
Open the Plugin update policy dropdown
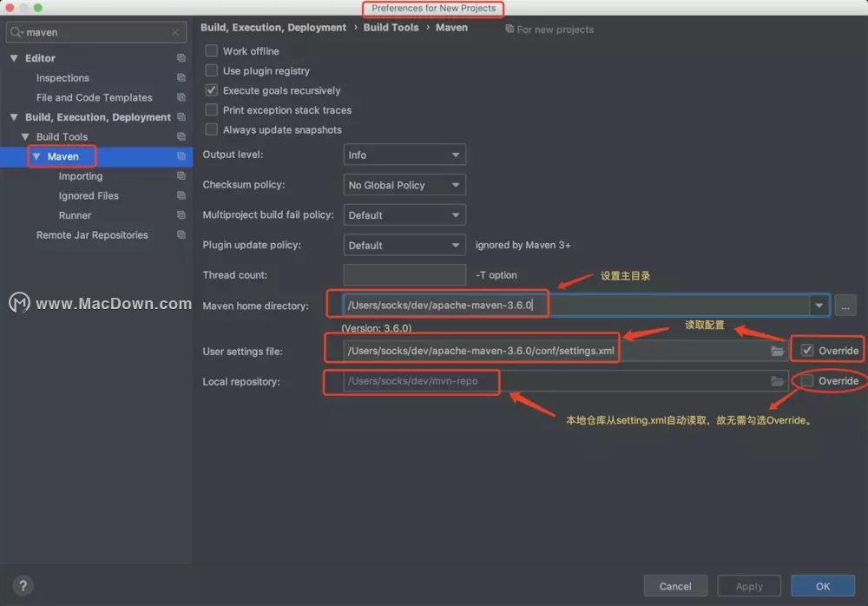pyautogui.click(x=404, y=245)
